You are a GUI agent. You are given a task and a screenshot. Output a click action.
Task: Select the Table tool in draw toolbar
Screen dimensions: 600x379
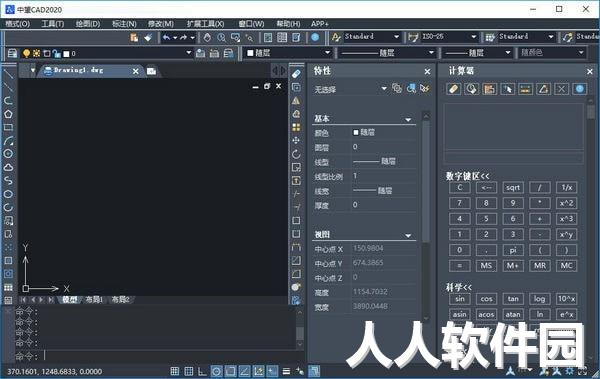click(8, 288)
